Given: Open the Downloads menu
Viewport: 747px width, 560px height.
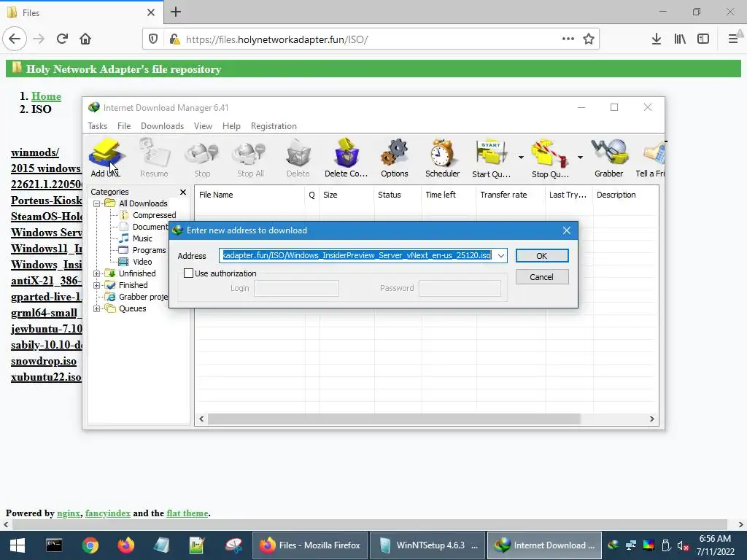Looking at the screenshot, I should pyautogui.click(x=162, y=126).
